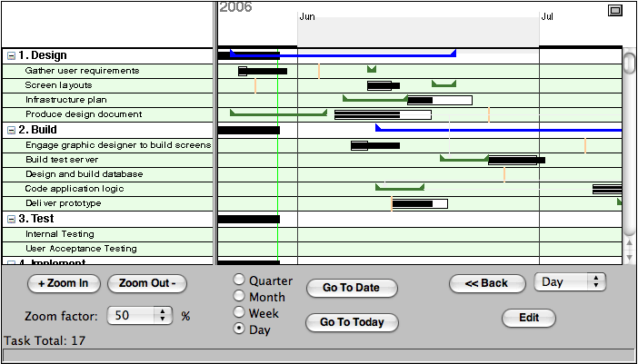The width and height of the screenshot is (638, 364).
Task: Click the Deliver prototype Gantt bar
Action: click(x=420, y=204)
